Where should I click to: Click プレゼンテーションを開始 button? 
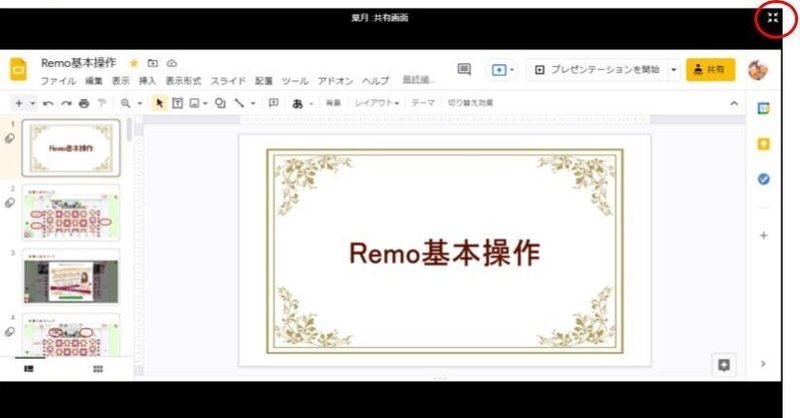[x=597, y=70]
